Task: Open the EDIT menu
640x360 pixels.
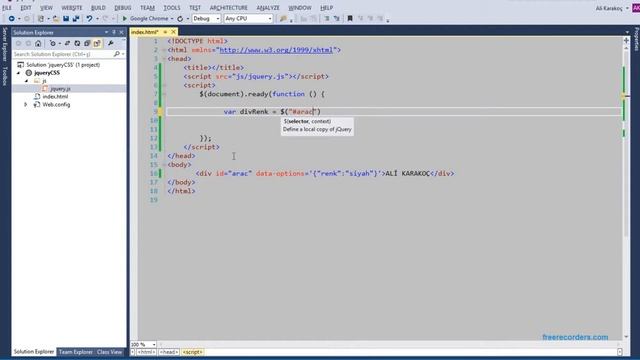Action: click(26, 8)
